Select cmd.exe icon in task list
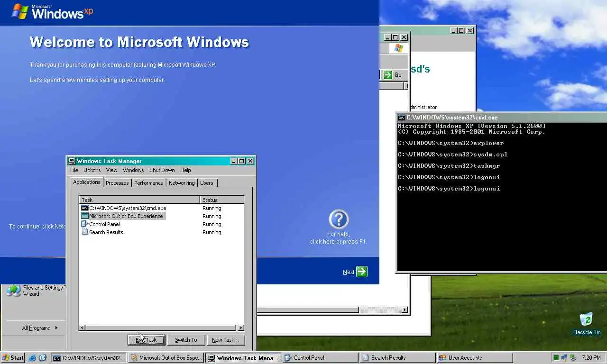 point(85,208)
